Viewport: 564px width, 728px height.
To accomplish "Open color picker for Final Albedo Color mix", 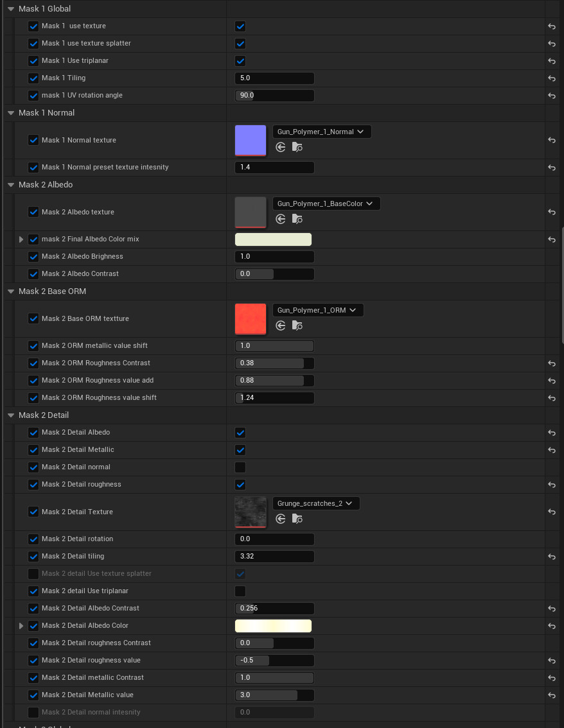I will pos(273,239).
